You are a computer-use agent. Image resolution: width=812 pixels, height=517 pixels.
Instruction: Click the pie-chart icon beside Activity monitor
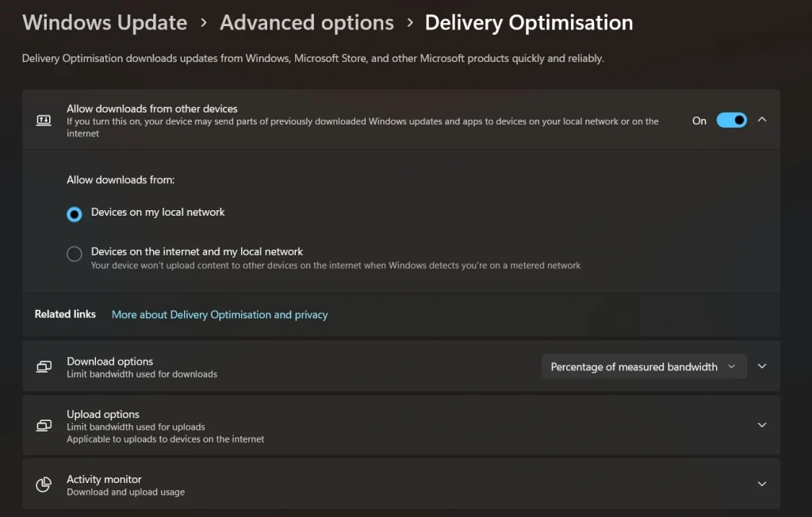44,484
